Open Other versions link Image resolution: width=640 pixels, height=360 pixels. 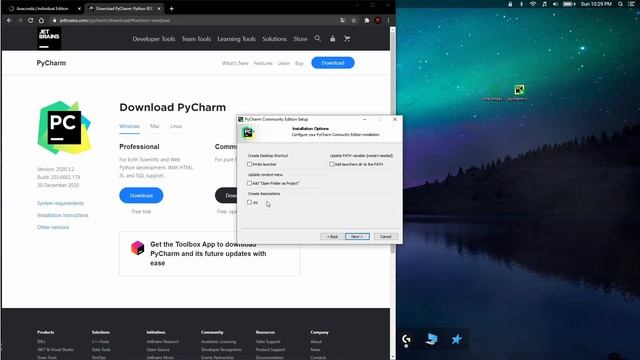point(53,227)
